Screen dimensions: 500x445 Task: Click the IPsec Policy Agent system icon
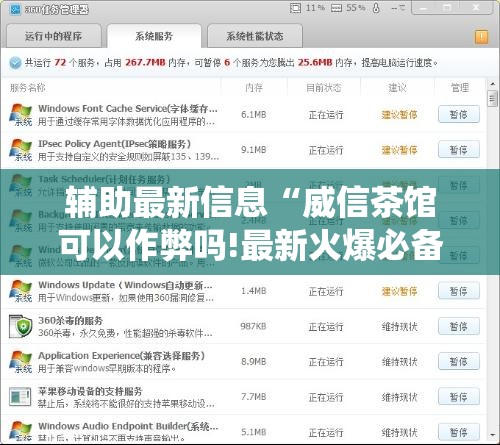[x=21, y=150]
